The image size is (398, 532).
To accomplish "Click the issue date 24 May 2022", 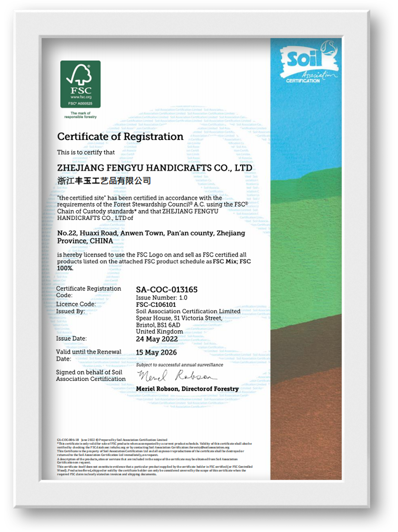I will [157, 339].
